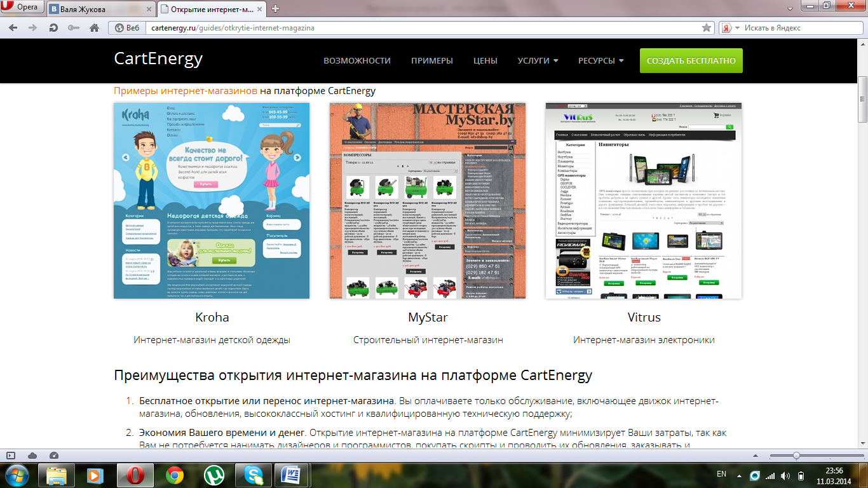
Task: Open the MyStar store title link
Action: coord(428,317)
